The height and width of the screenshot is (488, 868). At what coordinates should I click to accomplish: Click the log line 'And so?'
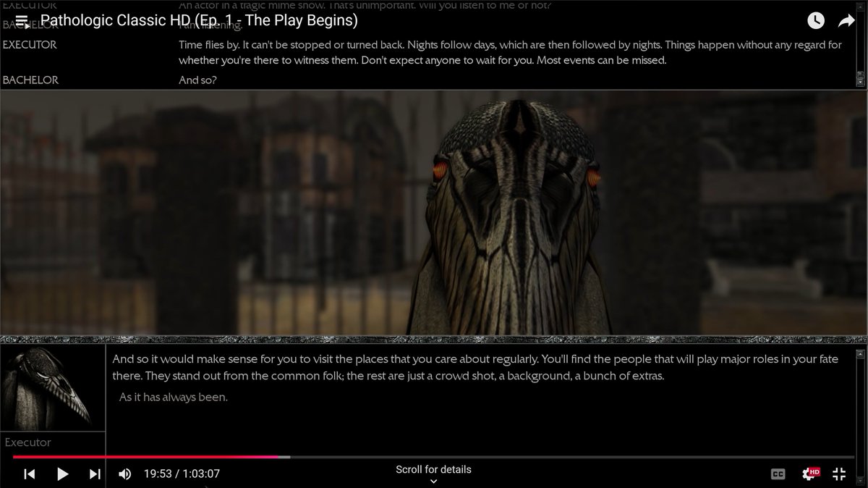pos(197,80)
